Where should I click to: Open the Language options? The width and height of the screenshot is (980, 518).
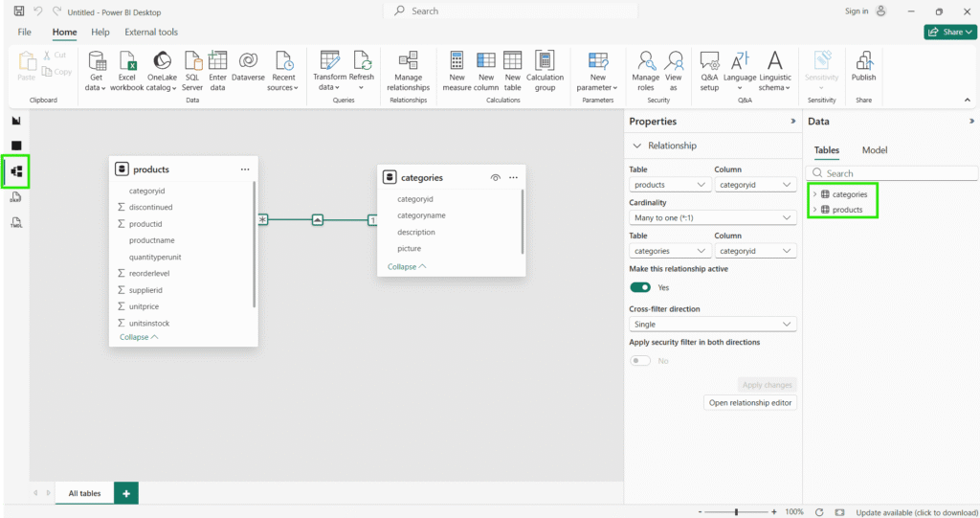[x=740, y=71]
